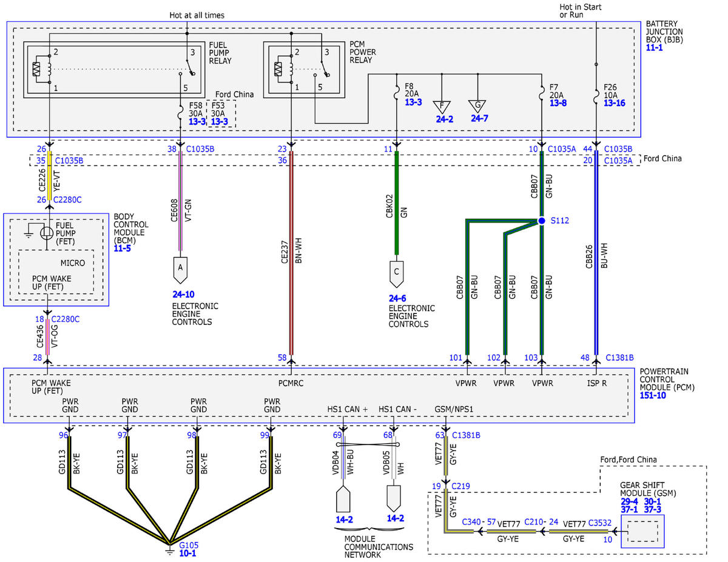
Task: Select the HS1 CAN - label
Action: pyautogui.click(x=398, y=409)
